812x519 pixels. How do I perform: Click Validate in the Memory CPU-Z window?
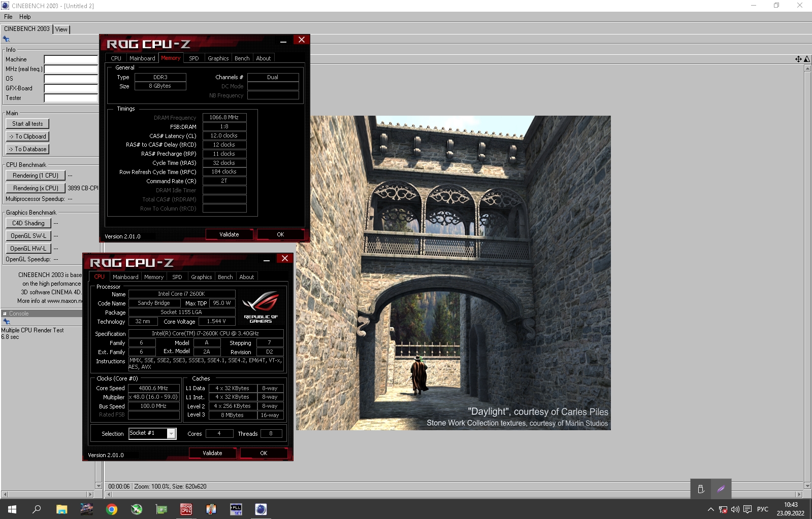(x=229, y=234)
